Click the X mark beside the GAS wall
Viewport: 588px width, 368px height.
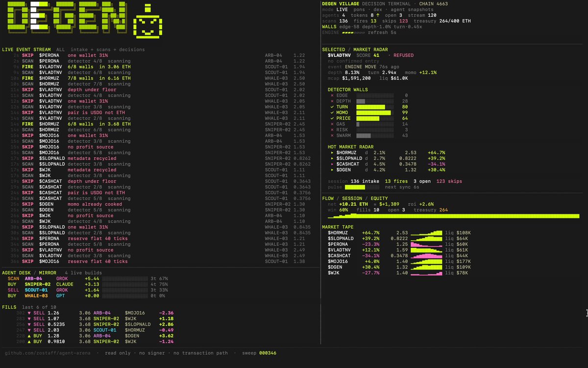[x=332, y=125]
